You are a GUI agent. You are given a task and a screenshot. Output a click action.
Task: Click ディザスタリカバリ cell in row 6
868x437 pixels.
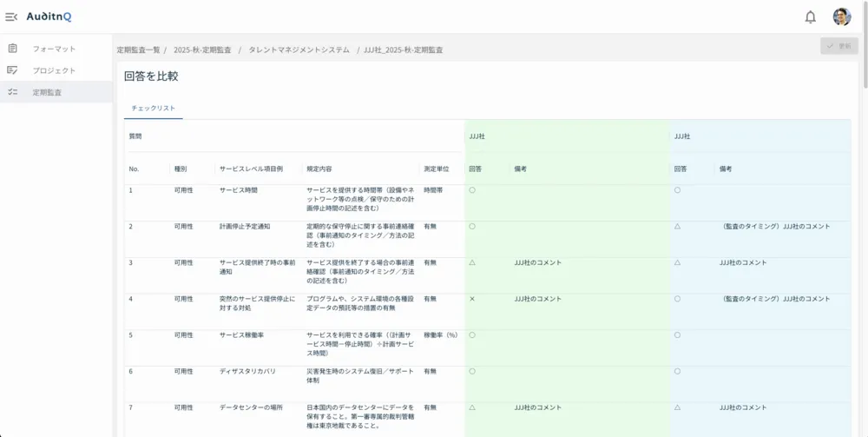247,371
